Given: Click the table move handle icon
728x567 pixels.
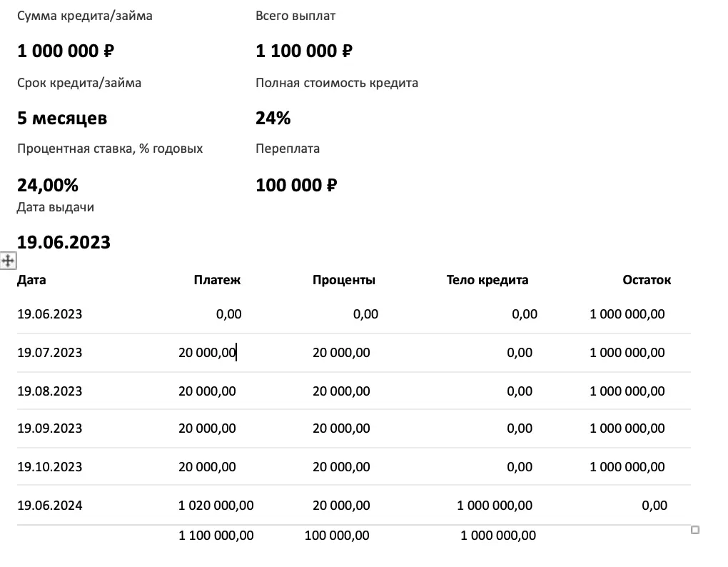Looking at the screenshot, I should (x=8, y=261).
